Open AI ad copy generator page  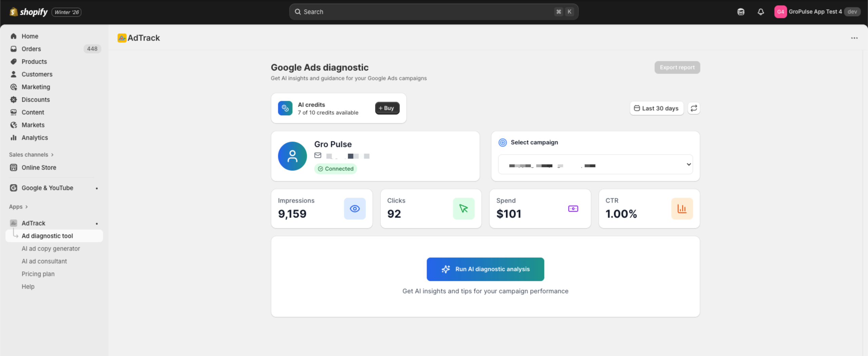(x=51, y=249)
